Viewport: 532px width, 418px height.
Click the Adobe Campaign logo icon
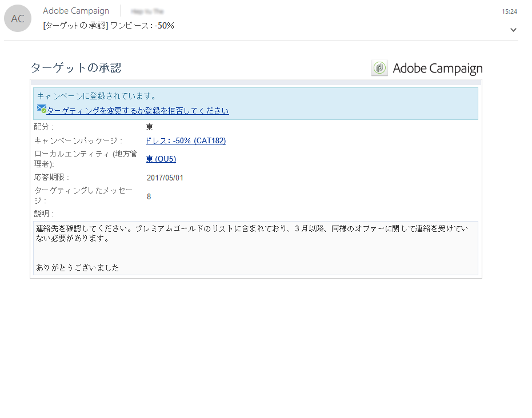click(379, 68)
